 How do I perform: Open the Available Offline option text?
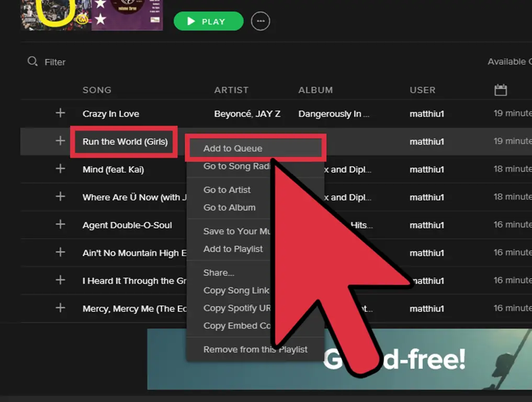[x=510, y=61]
